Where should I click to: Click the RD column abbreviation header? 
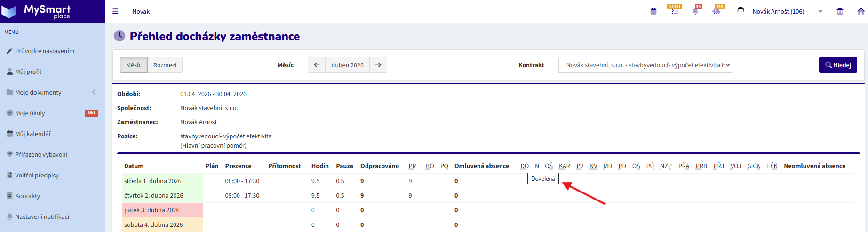[622, 166]
